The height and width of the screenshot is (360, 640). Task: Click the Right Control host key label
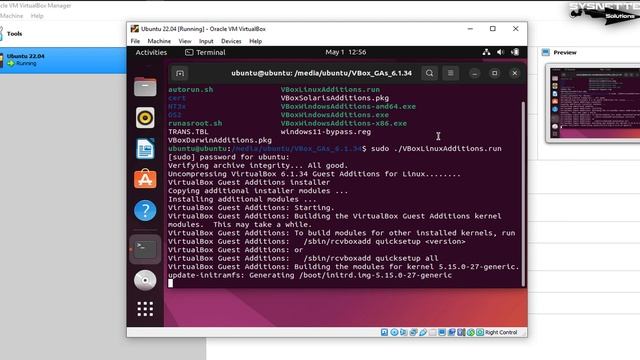[x=501, y=332]
